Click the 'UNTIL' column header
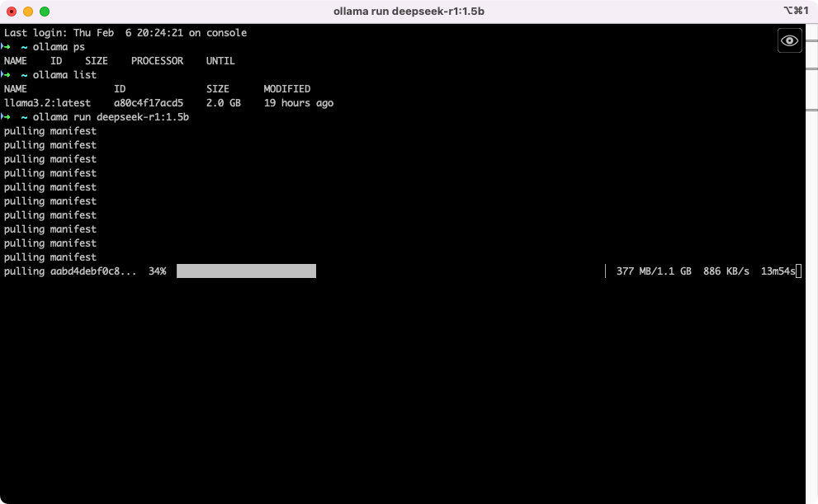Image resolution: width=818 pixels, height=504 pixels. pos(220,61)
